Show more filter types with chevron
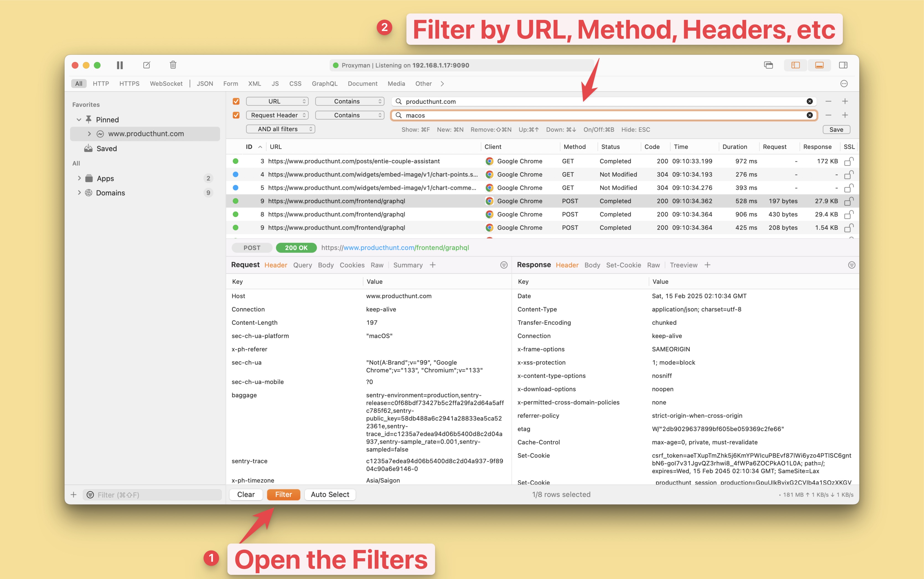 click(443, 83)
